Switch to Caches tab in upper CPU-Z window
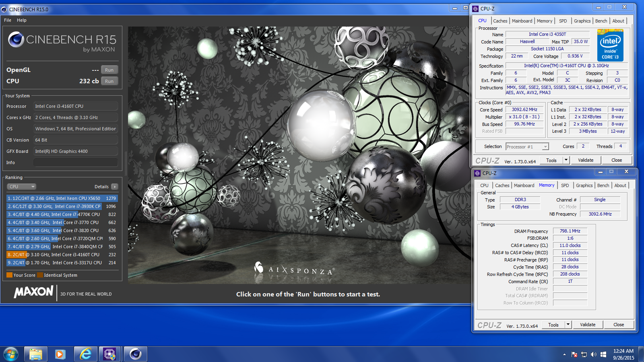This screenshot has height=362, width=644. pyautogui.click(x=500, y=21)
